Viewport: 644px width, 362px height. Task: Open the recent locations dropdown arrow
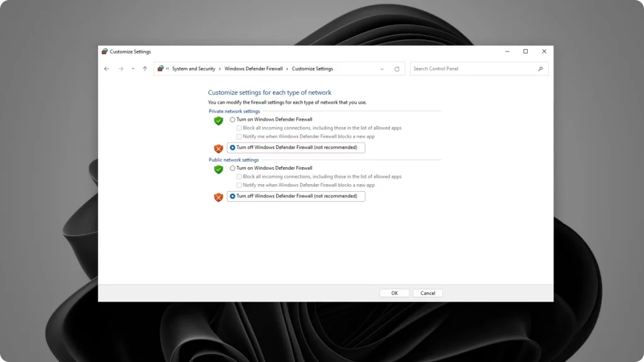click(x=133, y=69)
